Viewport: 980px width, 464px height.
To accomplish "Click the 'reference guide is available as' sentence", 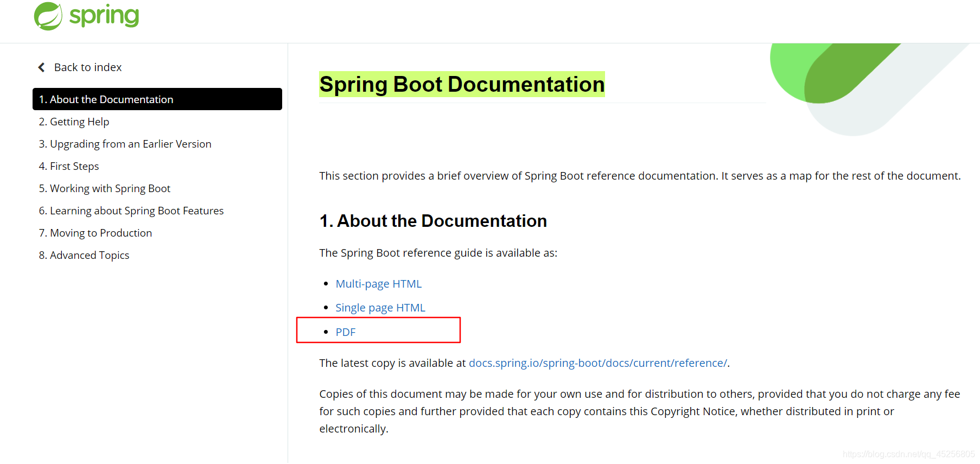I will [438, 253].
